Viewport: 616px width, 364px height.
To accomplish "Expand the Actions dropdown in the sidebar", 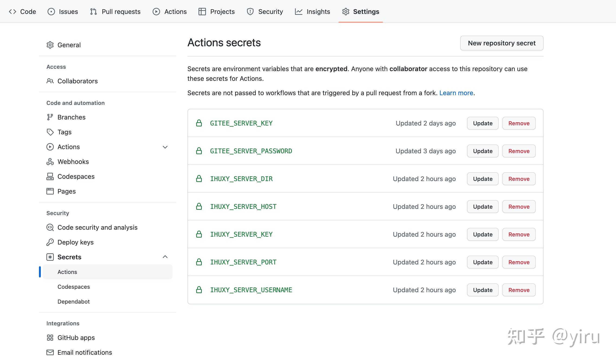I will (165, 147).
